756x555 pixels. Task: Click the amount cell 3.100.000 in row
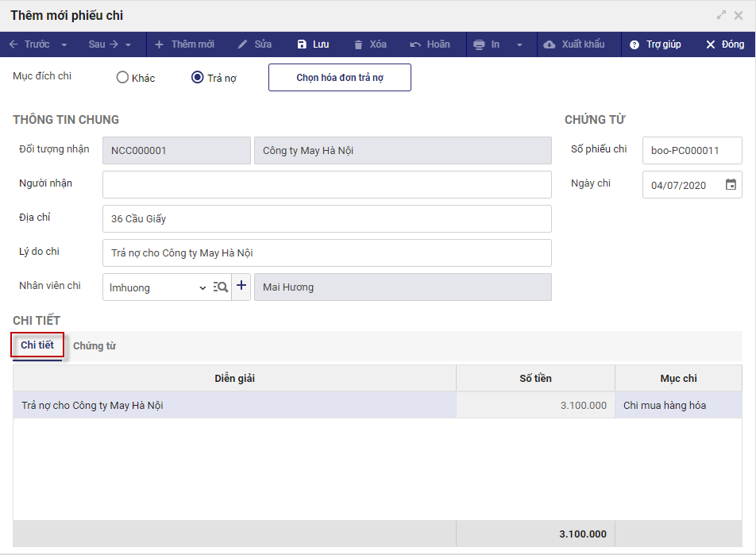pyautogui.click(x=536, y=405)
